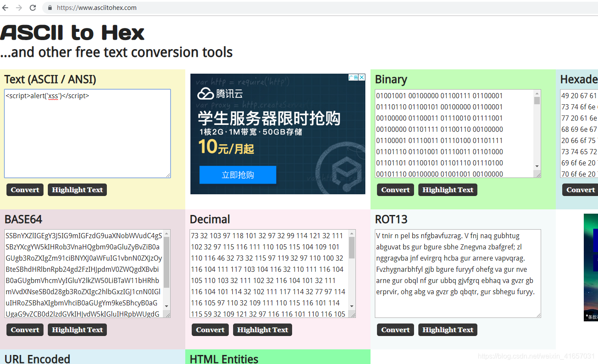Click the resize grip of the Binary box
Viewport: 598px width, 364px height.
coord(538,174)
